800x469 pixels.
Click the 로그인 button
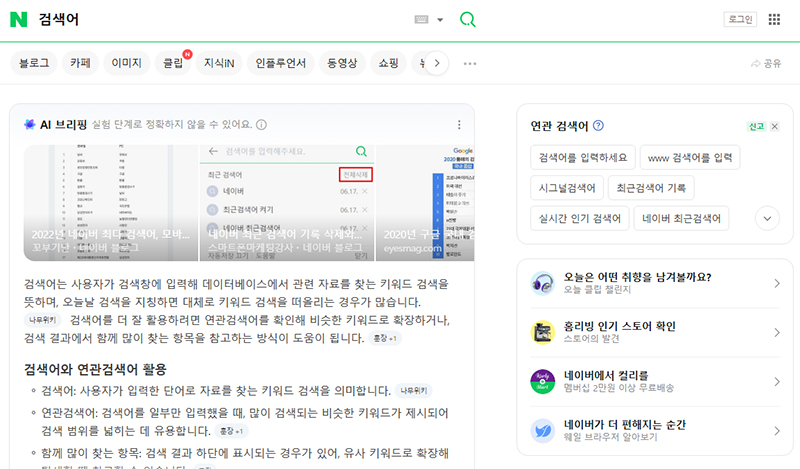pyautogui.click(x=739, y=19)
